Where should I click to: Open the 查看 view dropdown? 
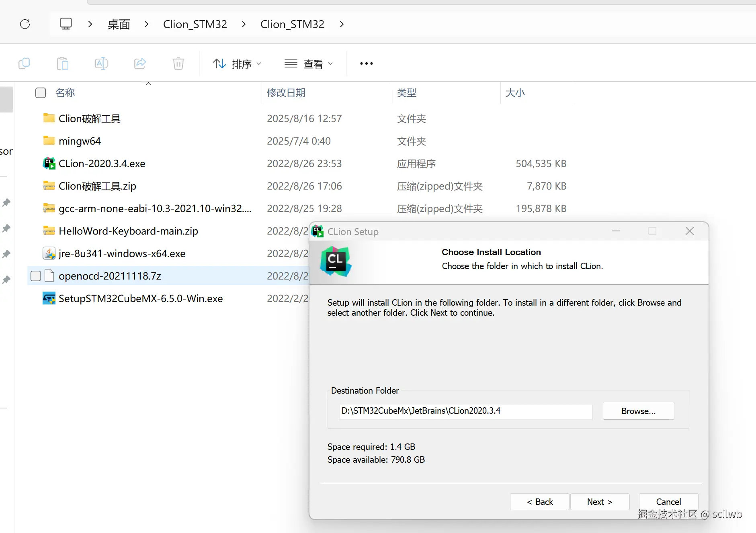309,63
